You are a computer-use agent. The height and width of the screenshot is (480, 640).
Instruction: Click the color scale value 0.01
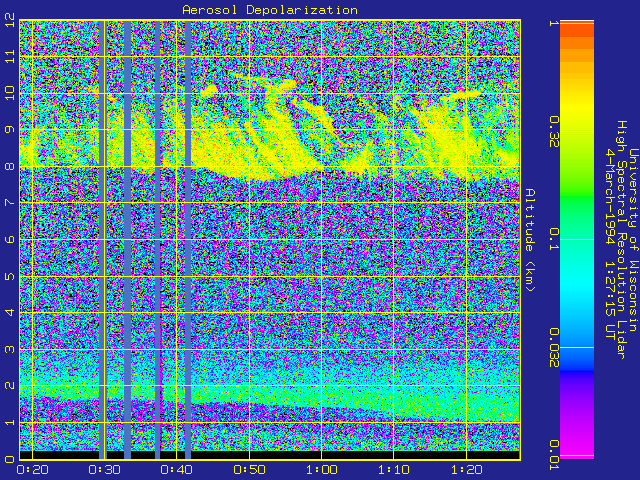coord(554,455)
